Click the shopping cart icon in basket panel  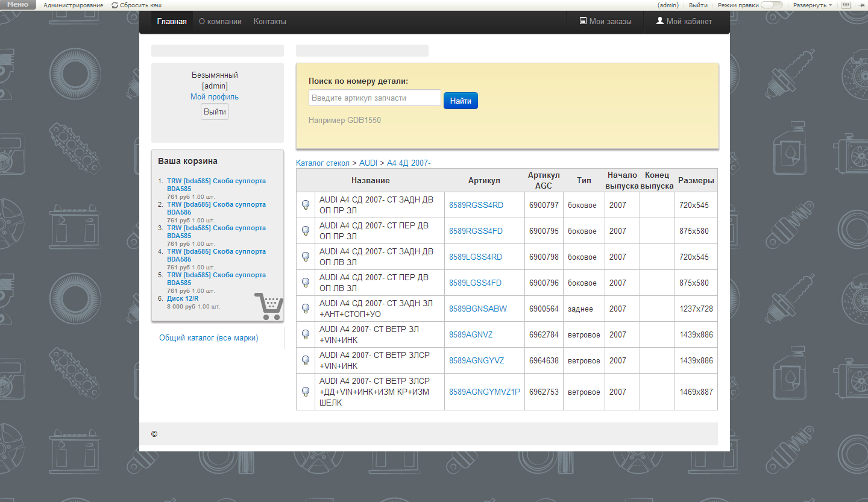[268, 306]
